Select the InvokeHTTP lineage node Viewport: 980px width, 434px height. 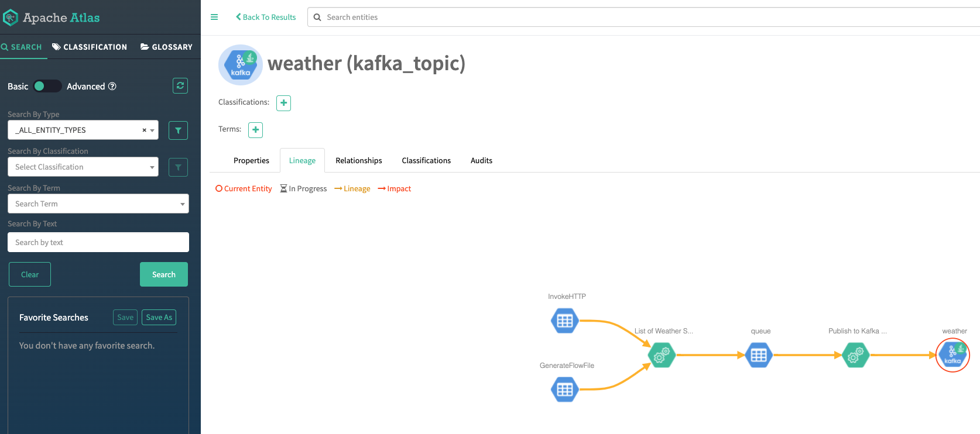[x=565, y=321]
